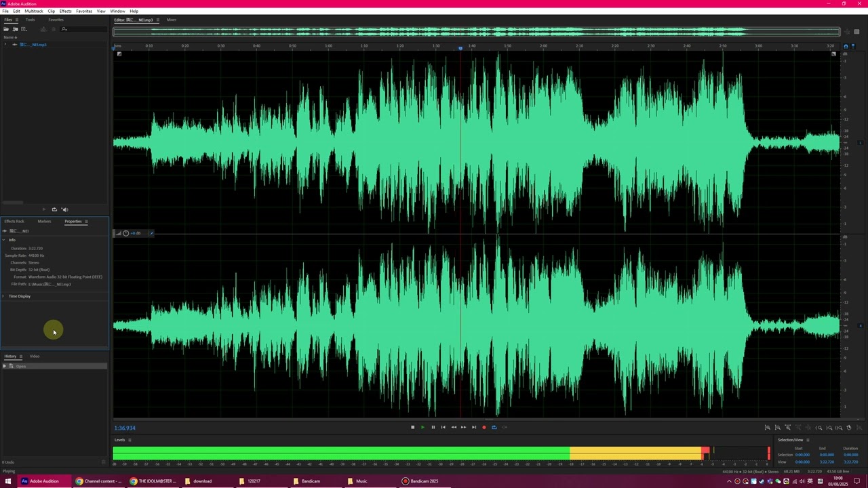The height and width of the screenshot is (488, 868).
Task: Click the Open File folder icon
Action: click(x=6, y=29)
